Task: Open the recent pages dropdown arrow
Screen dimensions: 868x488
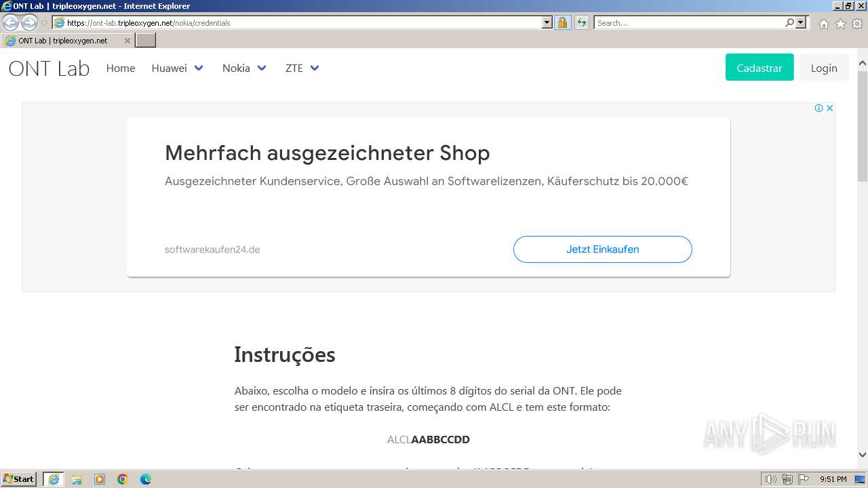Action: (44, 23)
